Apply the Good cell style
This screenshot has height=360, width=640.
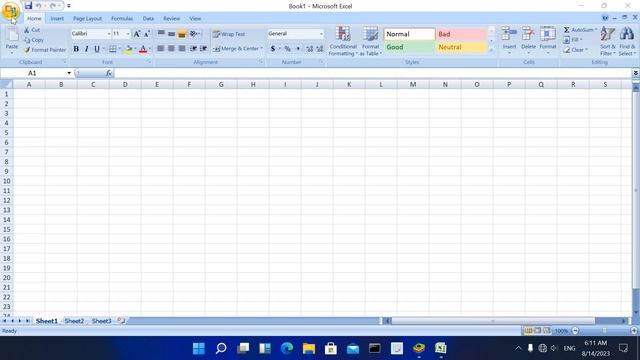409,47
